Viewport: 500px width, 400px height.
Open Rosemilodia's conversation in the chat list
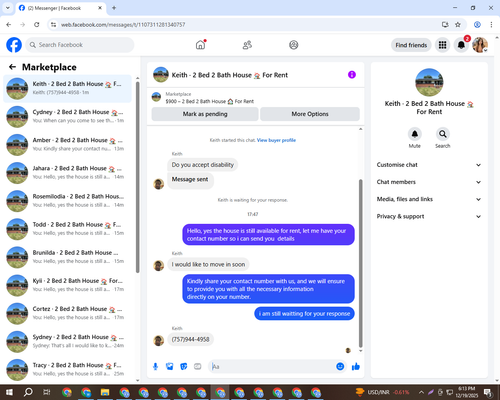[67, 201]
